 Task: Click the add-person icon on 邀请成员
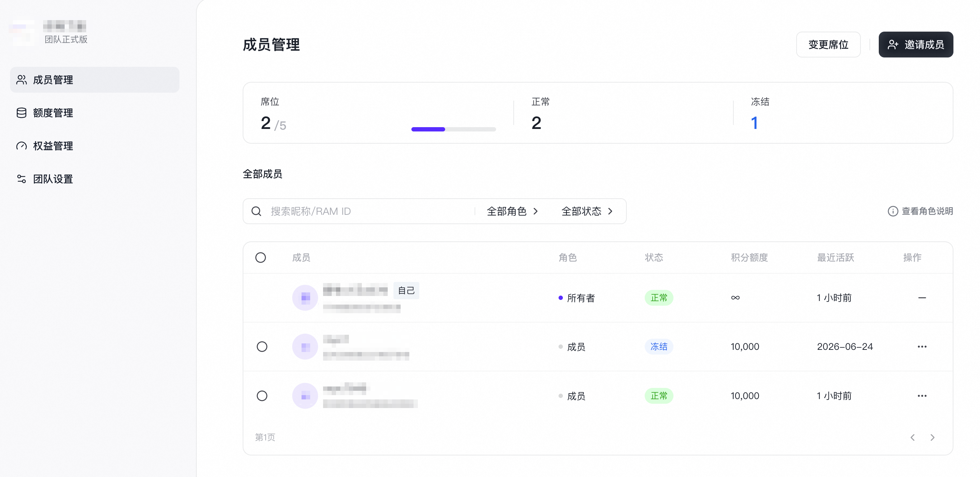point(892,45)
